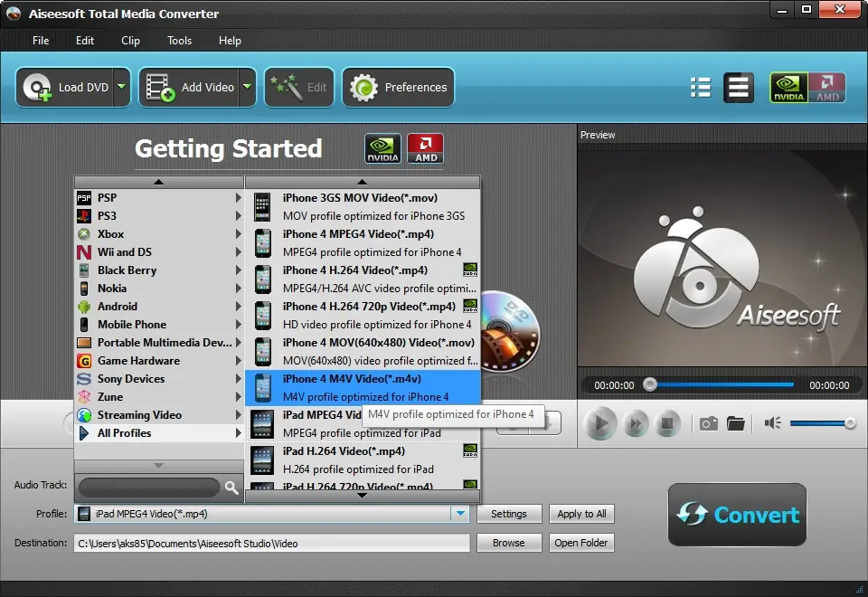
Task: Open Preferences
Action: (x=399, y=88)
